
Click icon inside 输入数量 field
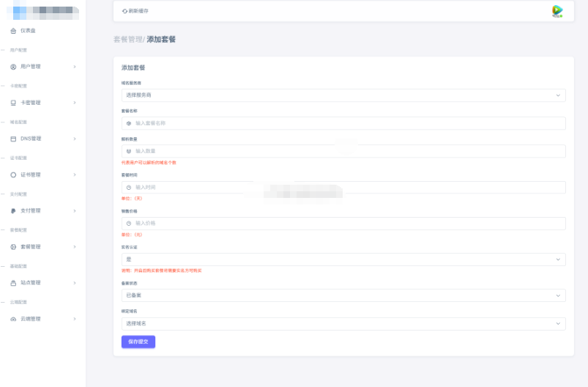(x=129, y=151)
